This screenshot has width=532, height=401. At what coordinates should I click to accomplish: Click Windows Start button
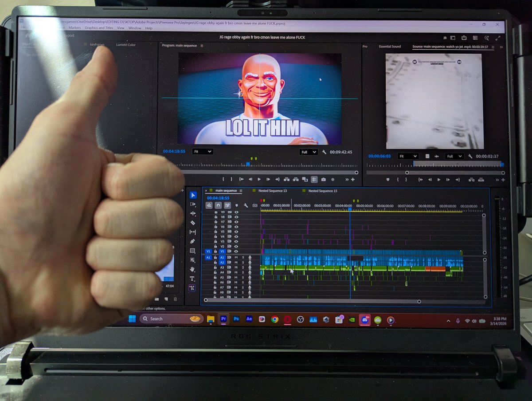132,318
